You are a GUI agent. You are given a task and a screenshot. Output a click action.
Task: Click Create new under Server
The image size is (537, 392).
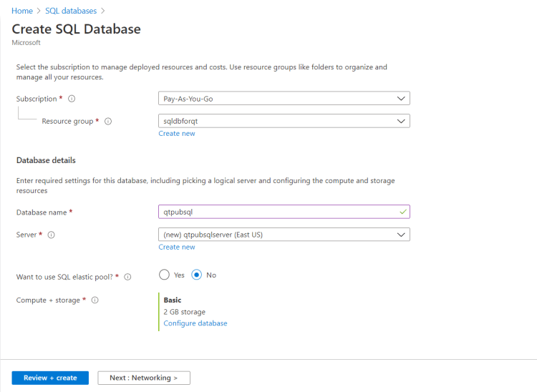coord(177,247)
